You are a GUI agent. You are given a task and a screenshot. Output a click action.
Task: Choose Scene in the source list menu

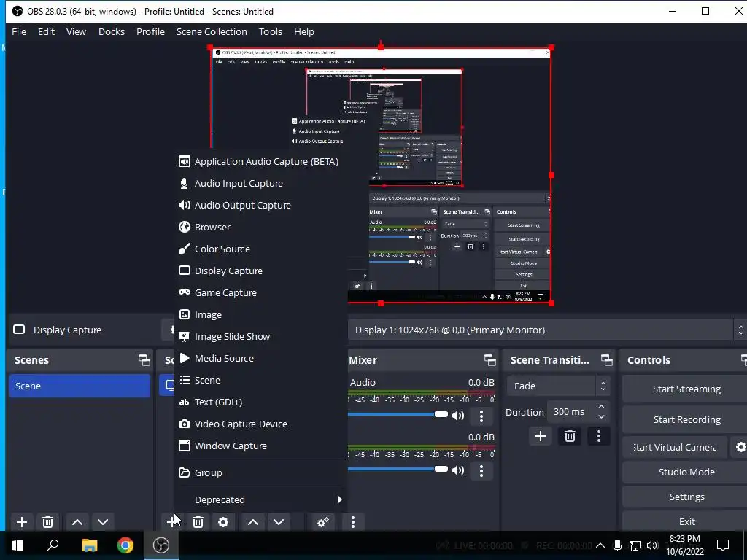tap(260, 381)
